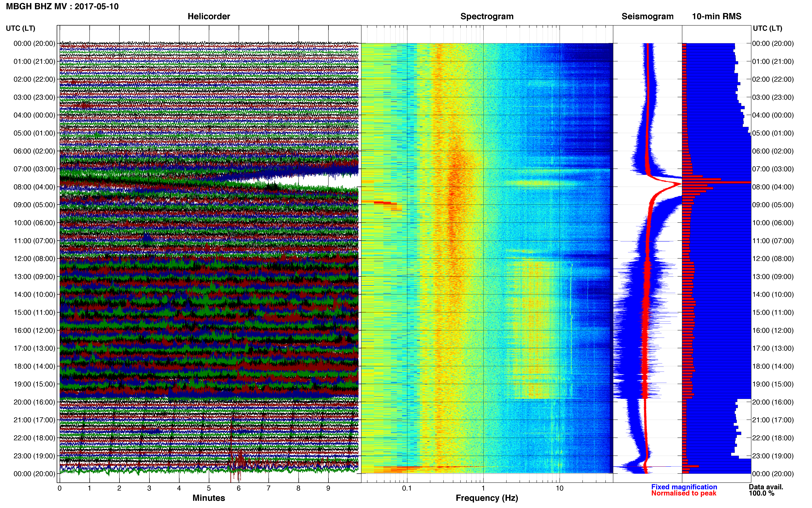Click the Data avail. label
Image resolution: width=812 pixels, height=508 pixels.
point(766,487)
